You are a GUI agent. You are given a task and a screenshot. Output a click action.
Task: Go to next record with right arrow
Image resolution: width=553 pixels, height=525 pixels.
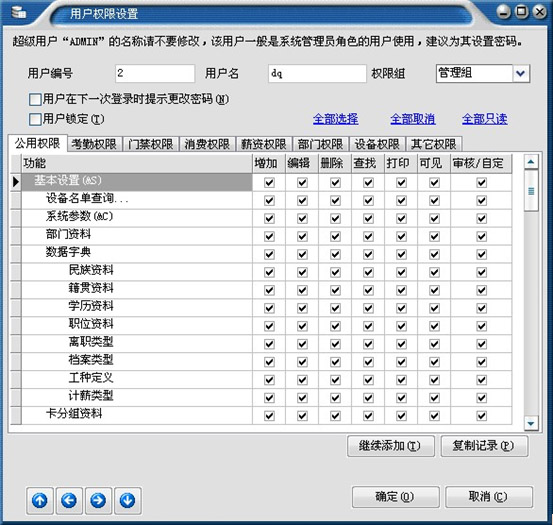(x=98, y=500)
